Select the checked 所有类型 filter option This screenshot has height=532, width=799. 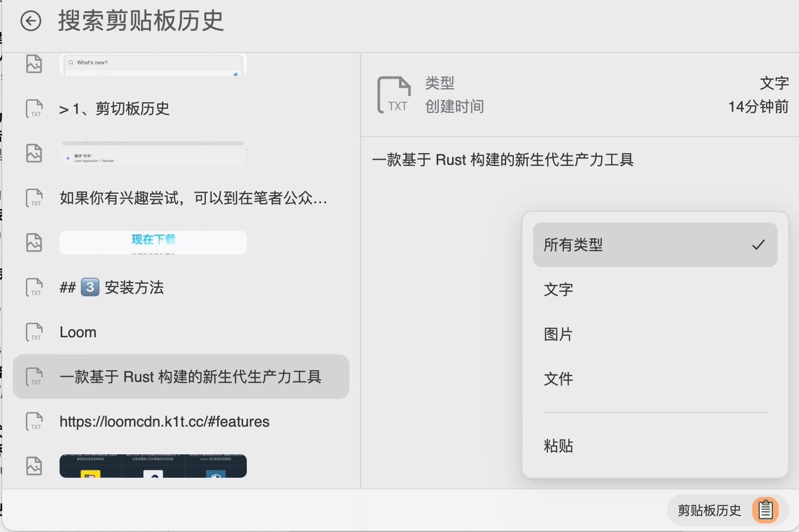click(x=655, y=245)
